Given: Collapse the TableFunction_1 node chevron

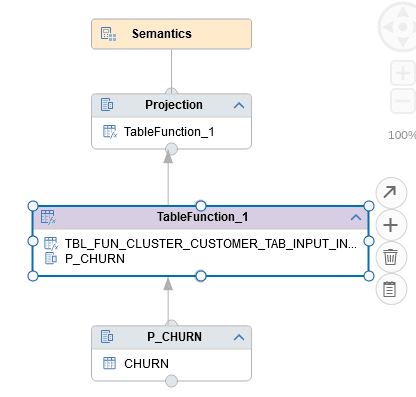Looking at the screenshot, I should [356, 218].
